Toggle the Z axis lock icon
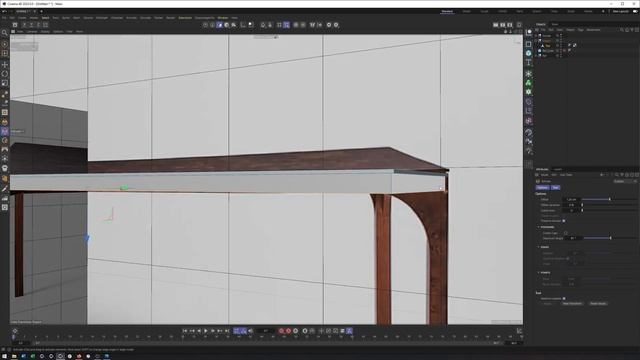 tap(38, 25)
